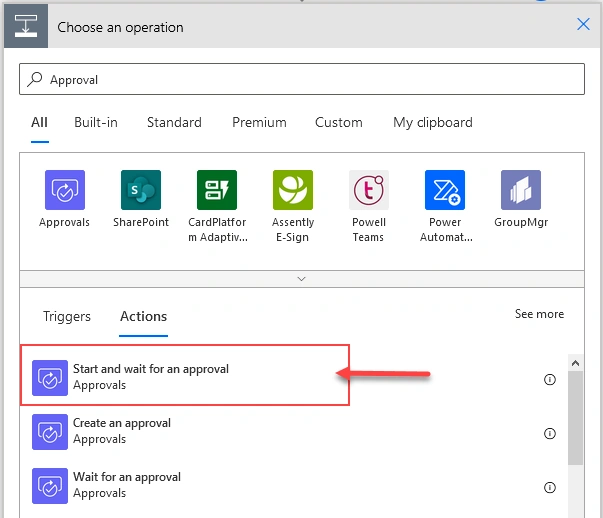The image size is (603, 518).
Task: Click the Choose an operation title text
Action: [x=120, y=27]
